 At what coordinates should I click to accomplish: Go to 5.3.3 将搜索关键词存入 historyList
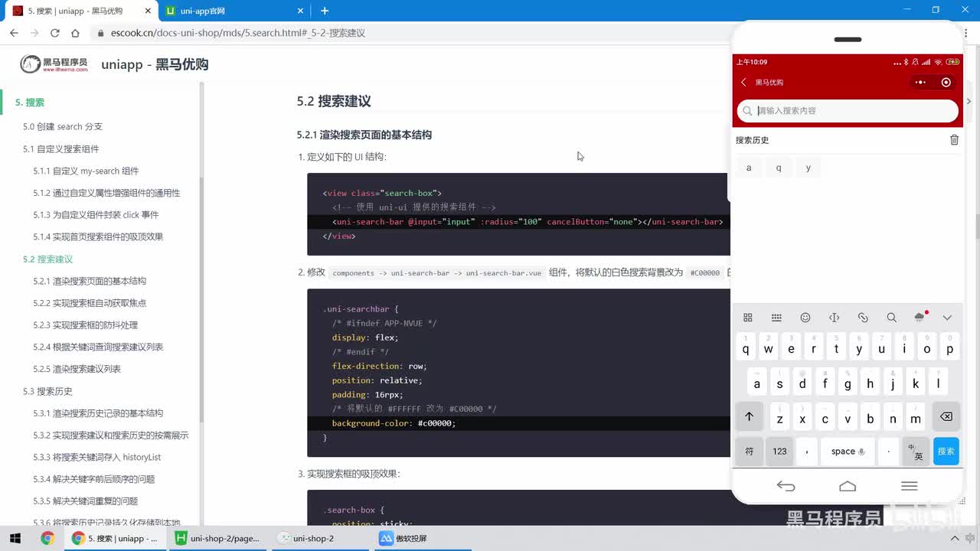point(97,458)
